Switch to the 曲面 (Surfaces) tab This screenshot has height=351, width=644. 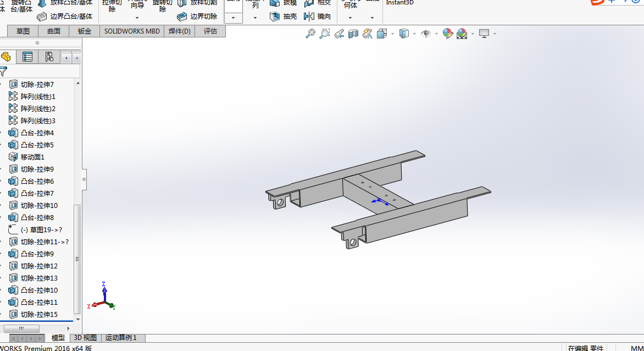53,31
